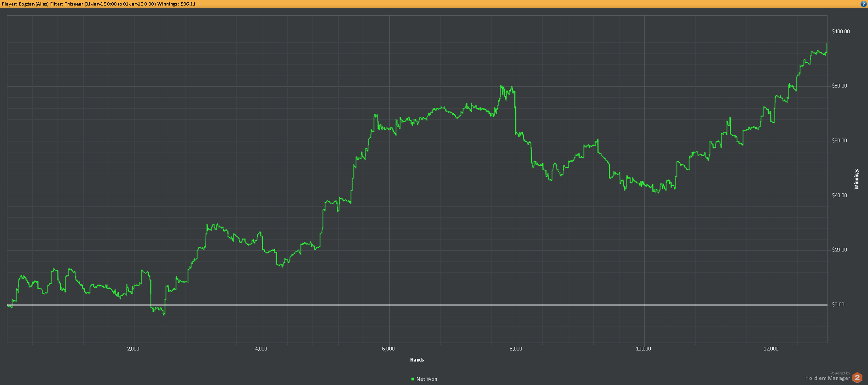
Task: Click the $20.00 y-axis label
Action: 839,250
